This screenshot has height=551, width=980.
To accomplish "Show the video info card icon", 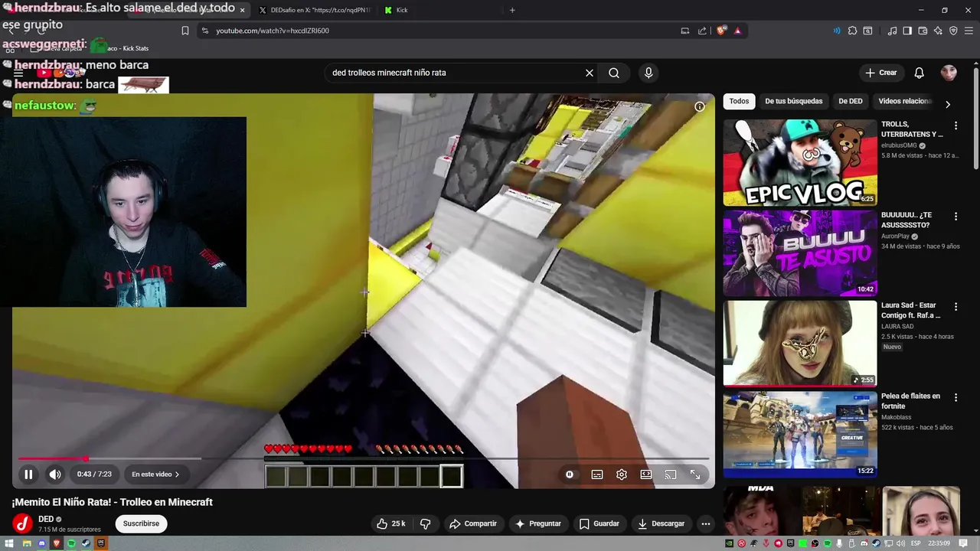I will (700, 106).
